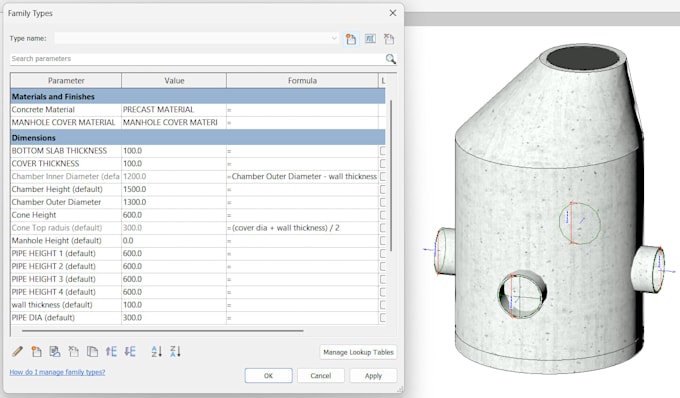Toggle lock for COVER THICKNESS

(382, 164)
